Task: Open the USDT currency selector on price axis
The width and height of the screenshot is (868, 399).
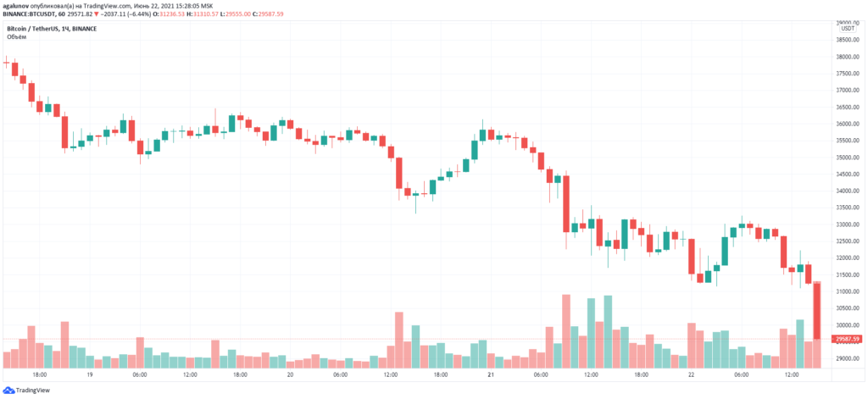Action: pyautogui.click(x=847, y=29)
